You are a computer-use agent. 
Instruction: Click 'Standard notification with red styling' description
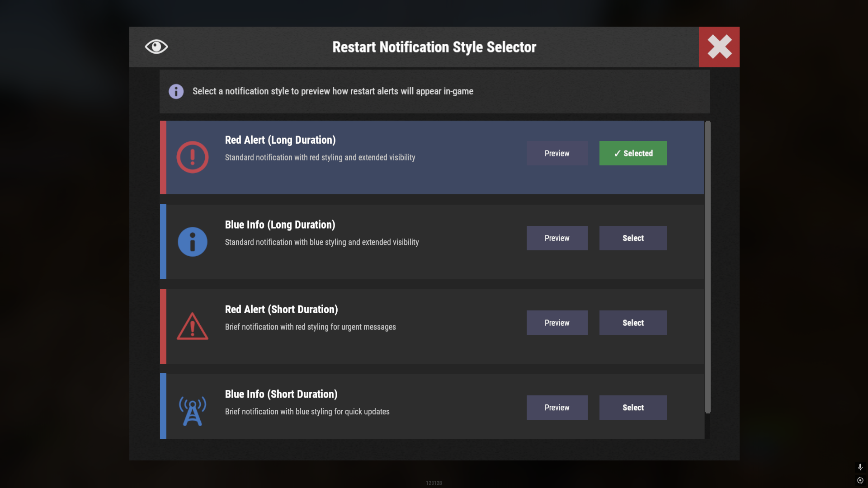(320, 158)
